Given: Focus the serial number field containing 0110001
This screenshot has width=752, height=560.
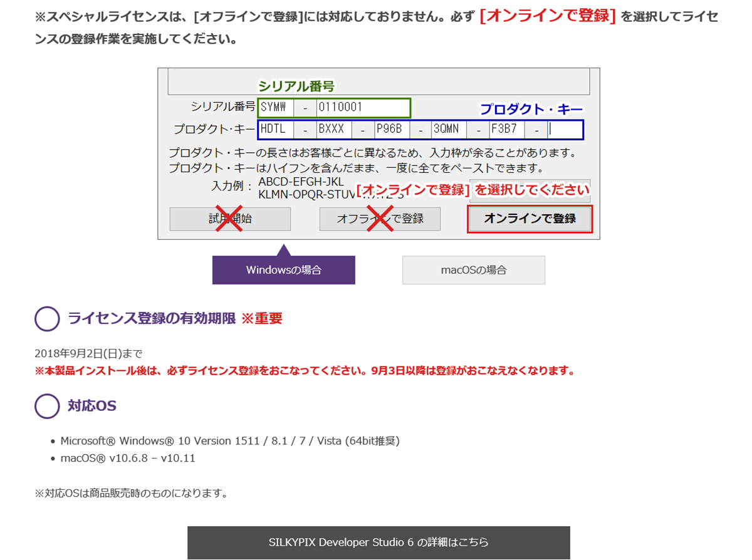Looking at the screenshot, I should 363,107.
